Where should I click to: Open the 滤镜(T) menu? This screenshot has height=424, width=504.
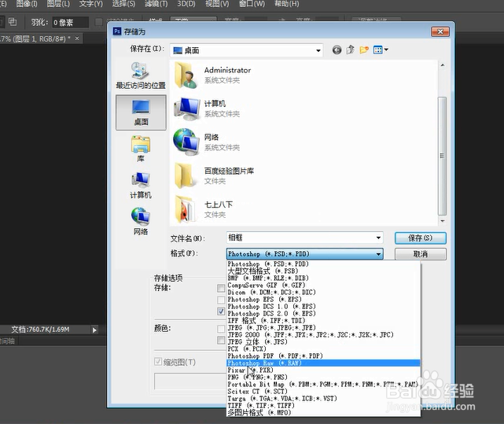click(x=156, y=3)
